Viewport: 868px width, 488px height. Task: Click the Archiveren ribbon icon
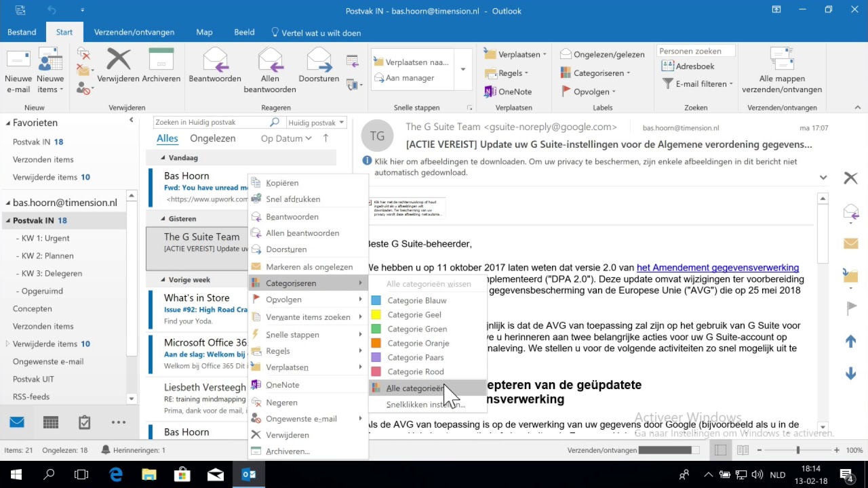click(161, 66)
